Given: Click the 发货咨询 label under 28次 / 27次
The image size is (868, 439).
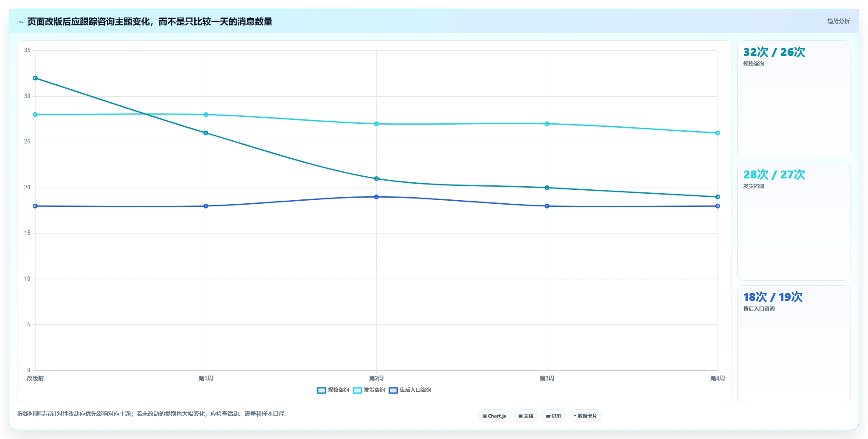Looking at the screenshot, I should tap(753, 186).
